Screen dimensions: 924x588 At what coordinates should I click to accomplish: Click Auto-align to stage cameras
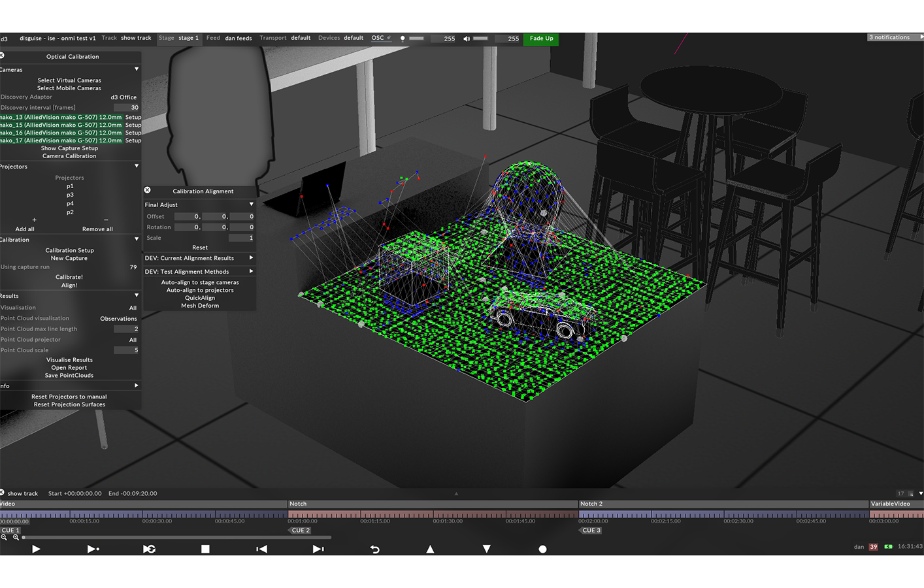(200, 282)
